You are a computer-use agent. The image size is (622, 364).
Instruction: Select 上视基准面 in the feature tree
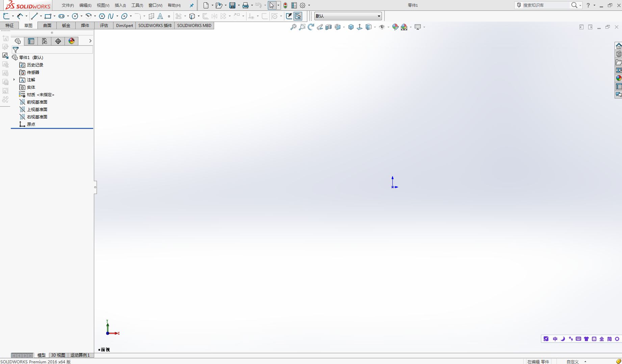(x=37, y=109)
